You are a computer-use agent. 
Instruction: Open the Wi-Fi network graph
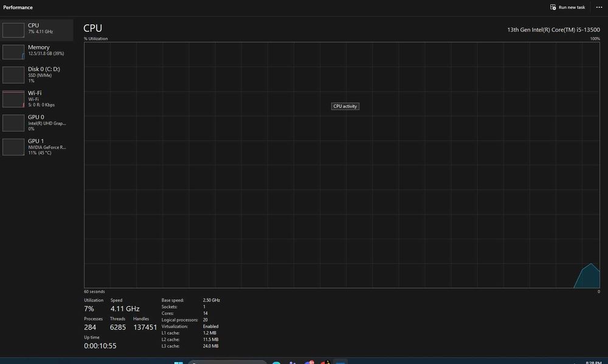pos(36,99)
